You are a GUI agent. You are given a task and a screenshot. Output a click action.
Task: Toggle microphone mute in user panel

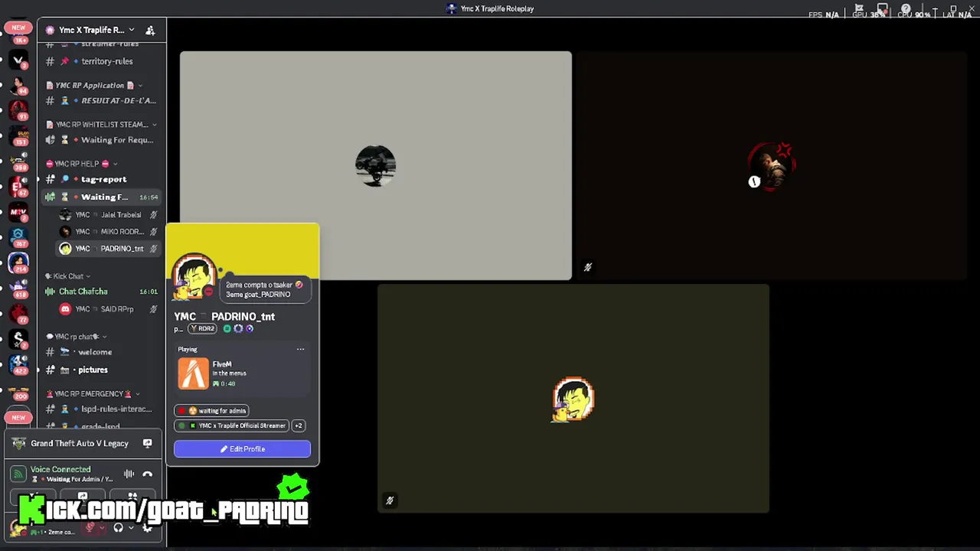(90, 527)
